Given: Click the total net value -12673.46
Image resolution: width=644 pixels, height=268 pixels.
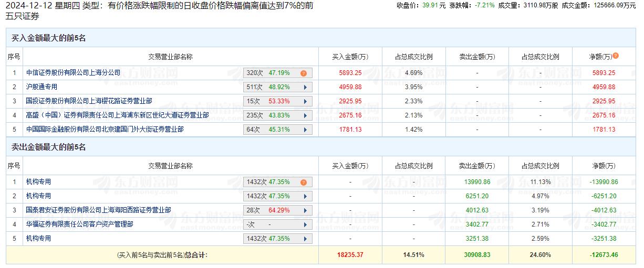Looking at the screenshot, I should [x=604, y=255].
